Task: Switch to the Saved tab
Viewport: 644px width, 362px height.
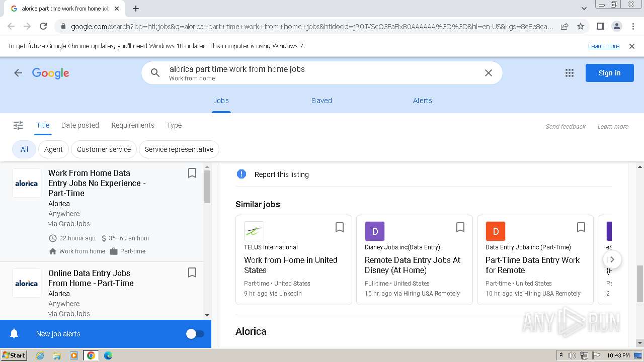Action: [x=321, y=101]
